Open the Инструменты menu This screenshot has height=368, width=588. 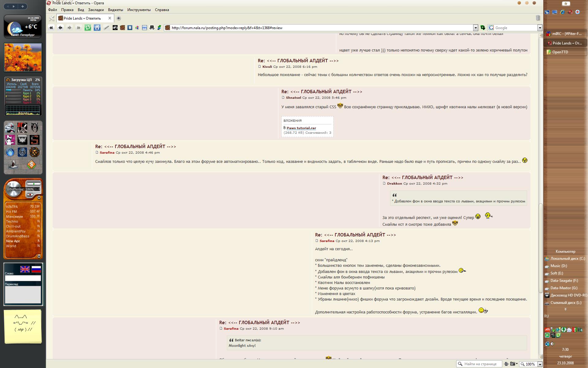pyautogui.click(x=139, y=10)
